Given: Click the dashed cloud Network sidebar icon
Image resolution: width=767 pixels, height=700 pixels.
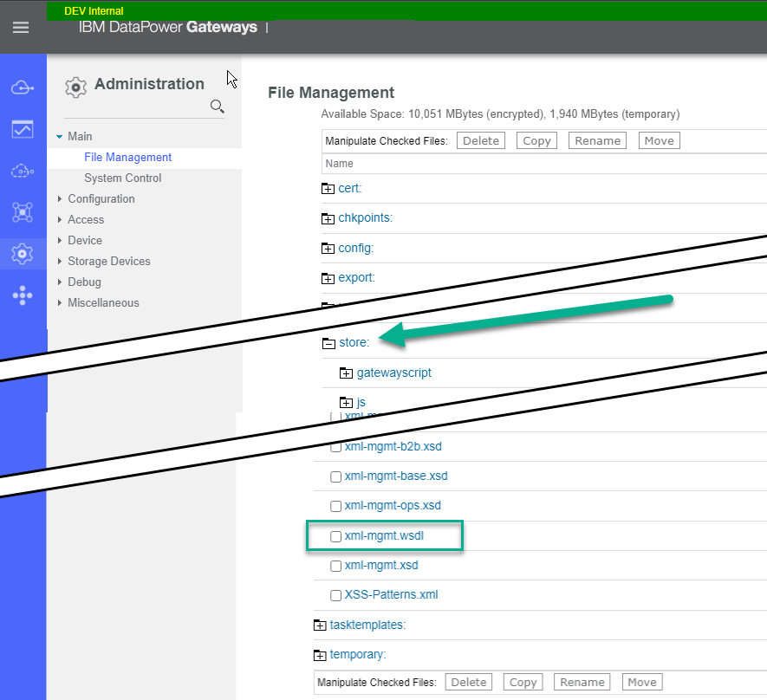Looking at the screenshot, I should click(x=23, y=172).
